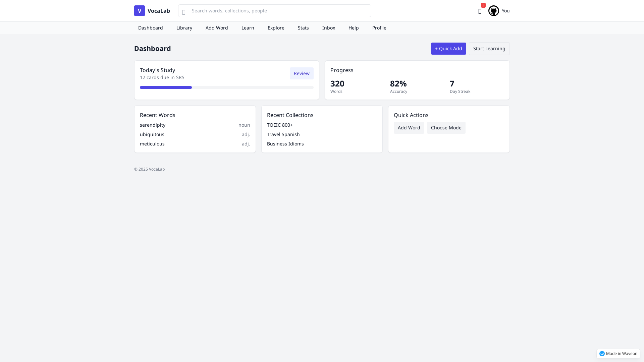Open the Inbox tab
644x362 pixels.
point(328,28)
